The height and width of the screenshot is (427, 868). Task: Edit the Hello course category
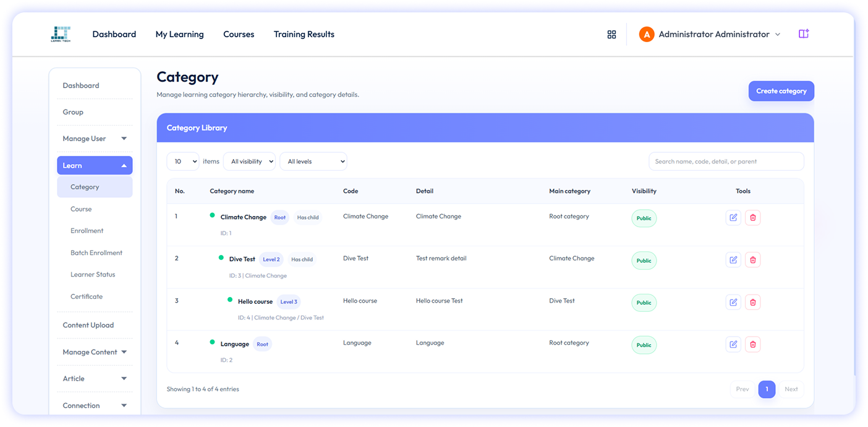tap(733, 302)
